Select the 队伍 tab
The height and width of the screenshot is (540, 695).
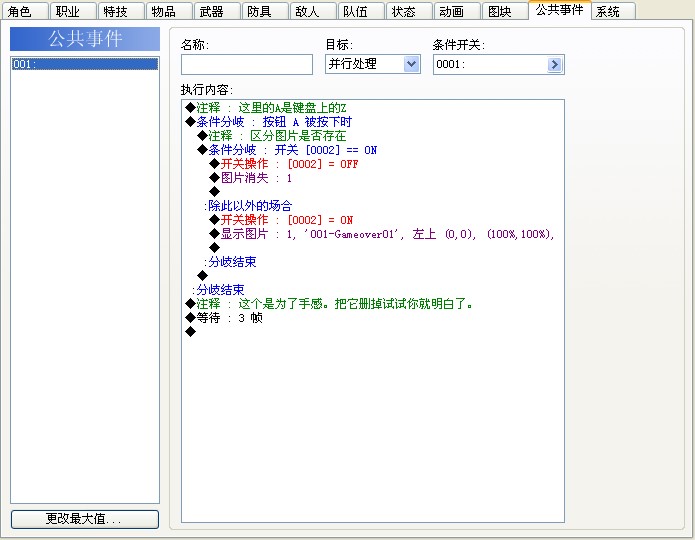(361, 11)
